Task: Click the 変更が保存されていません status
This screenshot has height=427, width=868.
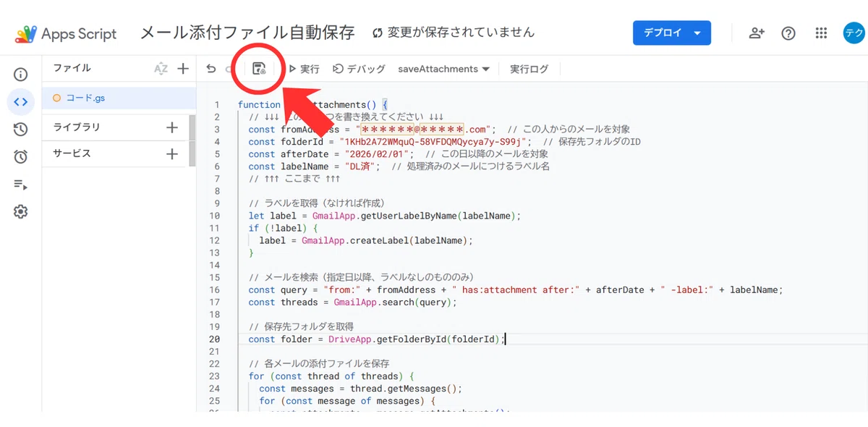Action: 453,33
